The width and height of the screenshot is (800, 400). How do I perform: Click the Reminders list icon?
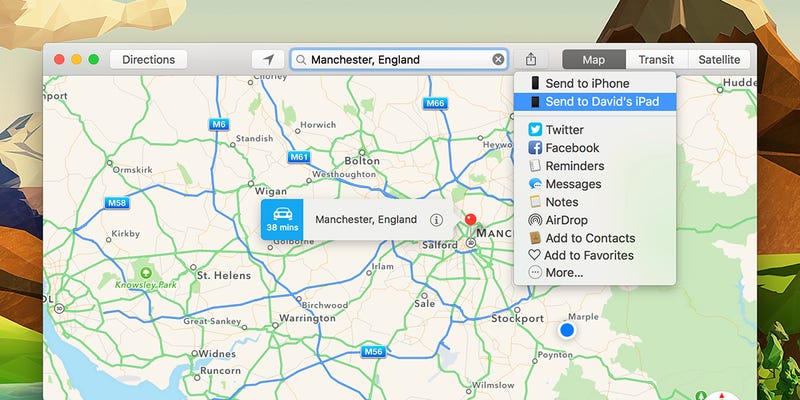[x=535, y=166]
